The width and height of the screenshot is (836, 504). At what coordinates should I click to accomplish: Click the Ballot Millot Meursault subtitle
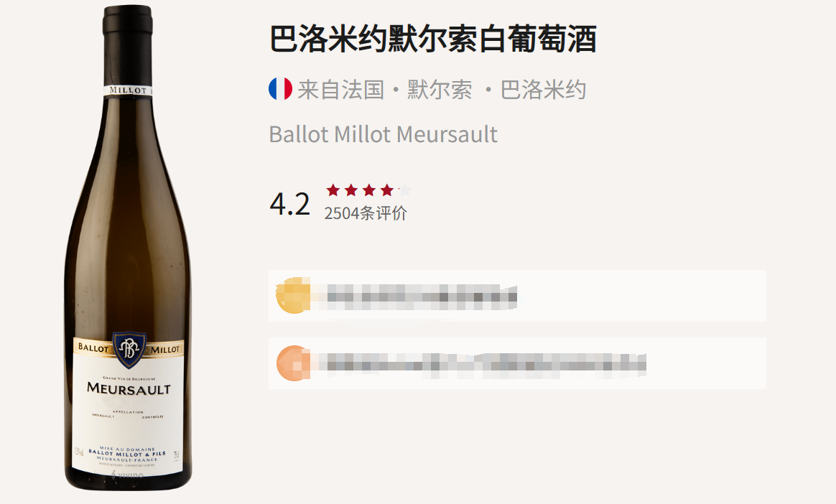click(384, 134)
